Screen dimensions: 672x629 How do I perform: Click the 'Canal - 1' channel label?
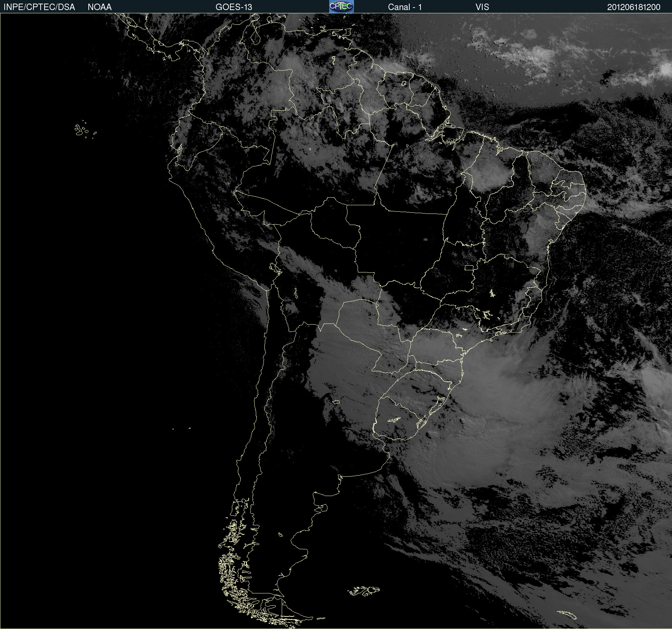(x=405, y=7)
